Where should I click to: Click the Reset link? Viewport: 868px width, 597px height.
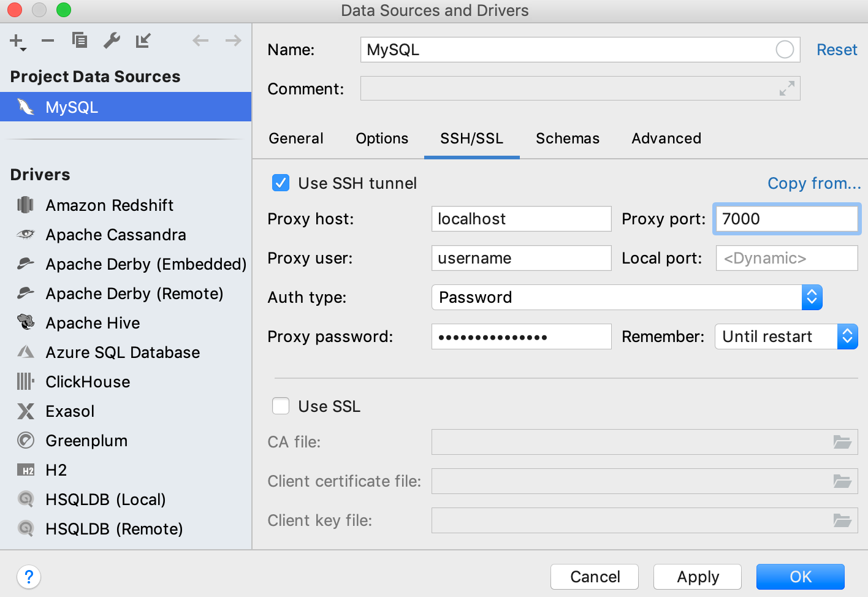(837, 50)
